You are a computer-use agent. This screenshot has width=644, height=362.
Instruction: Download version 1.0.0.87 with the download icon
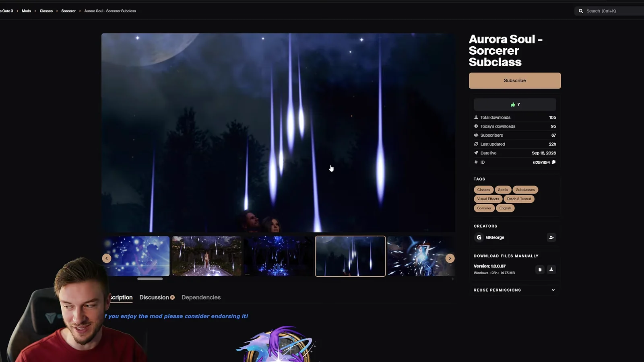click(x=551, y=269)
